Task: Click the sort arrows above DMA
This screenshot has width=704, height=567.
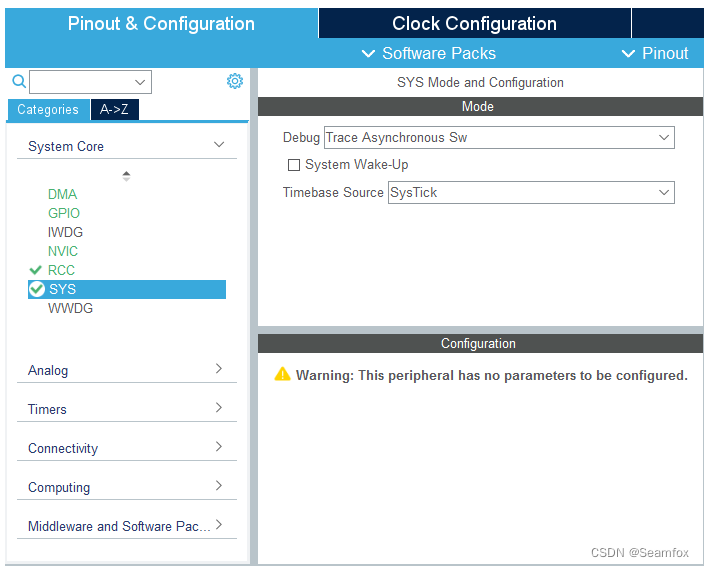Action: click(126, 176)
